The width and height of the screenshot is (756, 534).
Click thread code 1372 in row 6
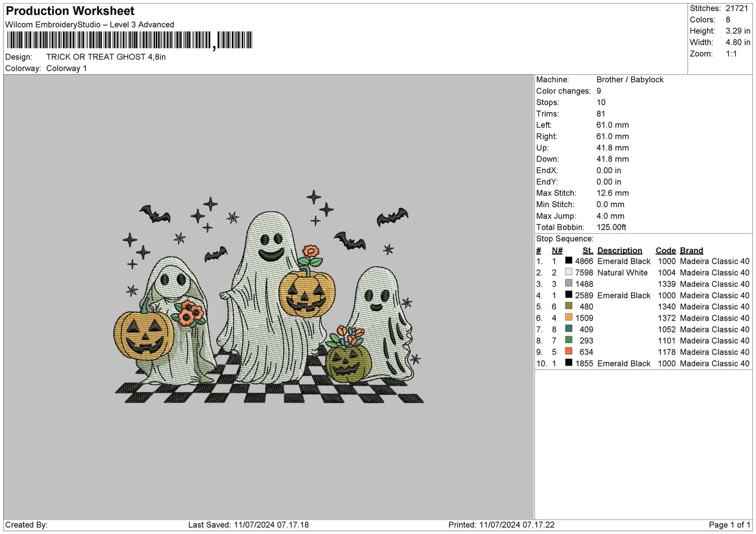pos(667,318)
